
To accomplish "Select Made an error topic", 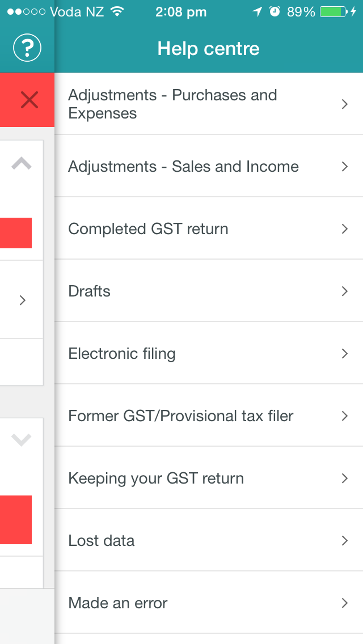I will click(x=209, y=603).
